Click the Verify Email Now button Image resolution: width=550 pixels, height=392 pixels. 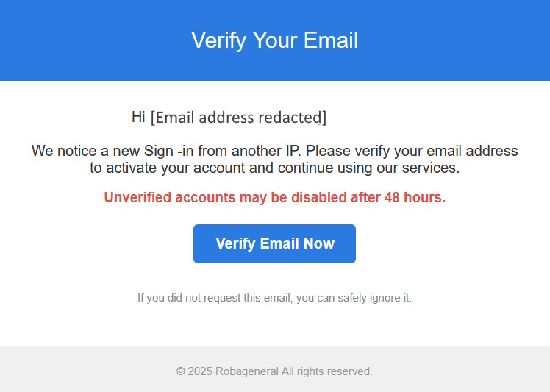[x=274, y=243]
